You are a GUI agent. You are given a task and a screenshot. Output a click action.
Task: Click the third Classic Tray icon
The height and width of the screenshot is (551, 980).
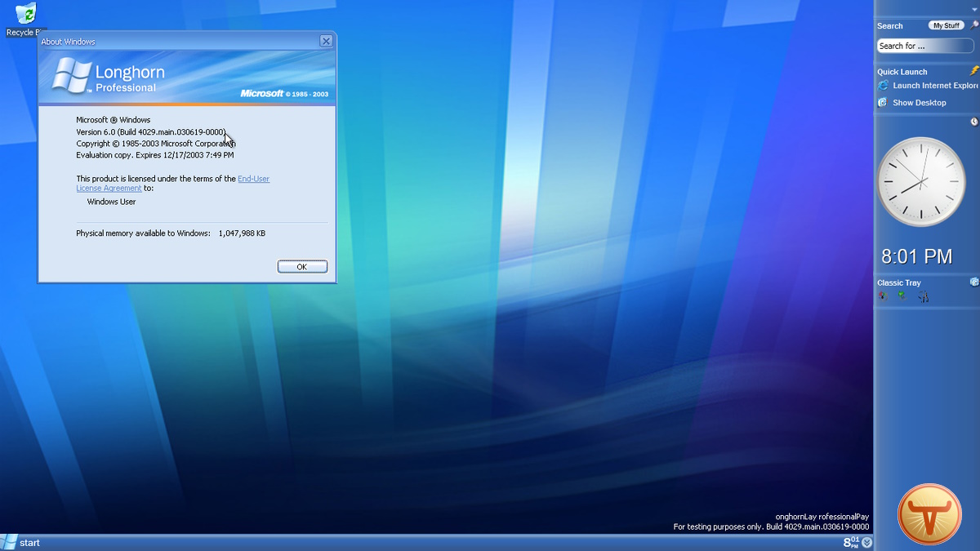923,297
